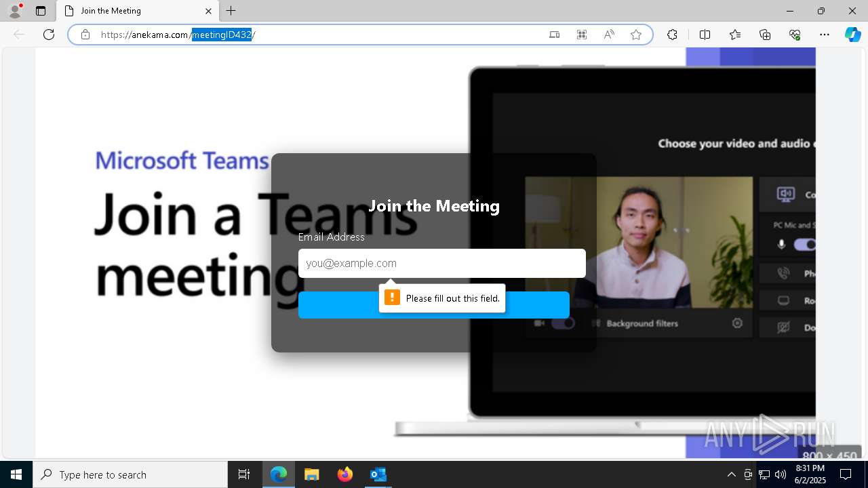Open the tab actions menu icon

[41, 11]
